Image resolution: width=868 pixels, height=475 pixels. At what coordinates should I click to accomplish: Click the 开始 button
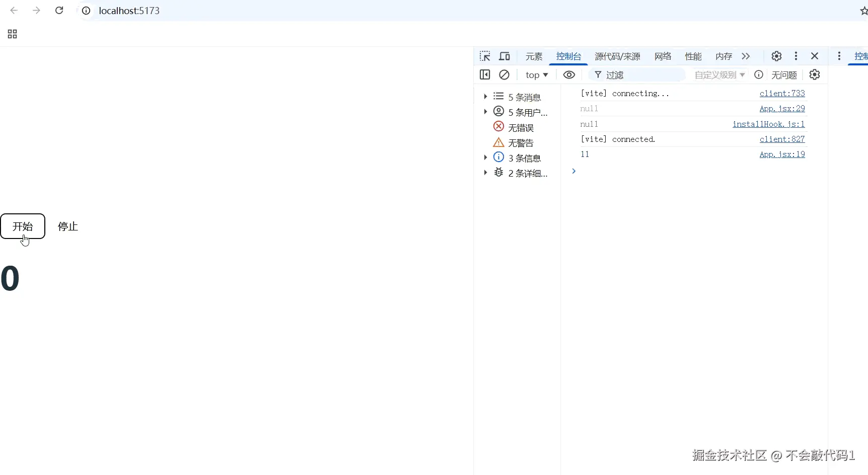(23, 226)
